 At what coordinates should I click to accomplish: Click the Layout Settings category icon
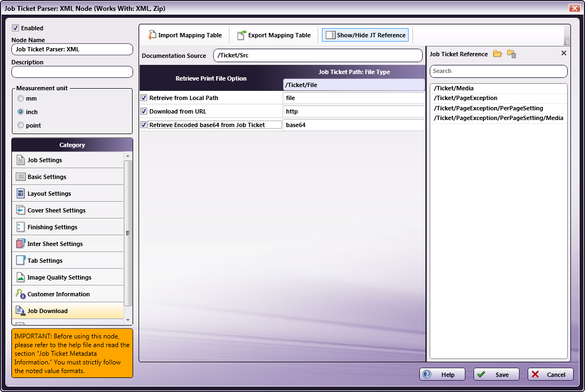click(21, 194)
